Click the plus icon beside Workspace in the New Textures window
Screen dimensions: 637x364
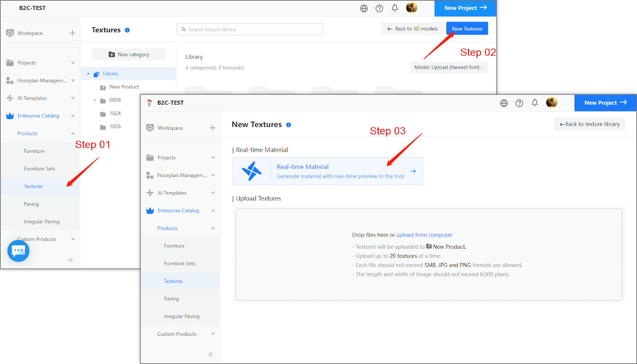(213, 128)
